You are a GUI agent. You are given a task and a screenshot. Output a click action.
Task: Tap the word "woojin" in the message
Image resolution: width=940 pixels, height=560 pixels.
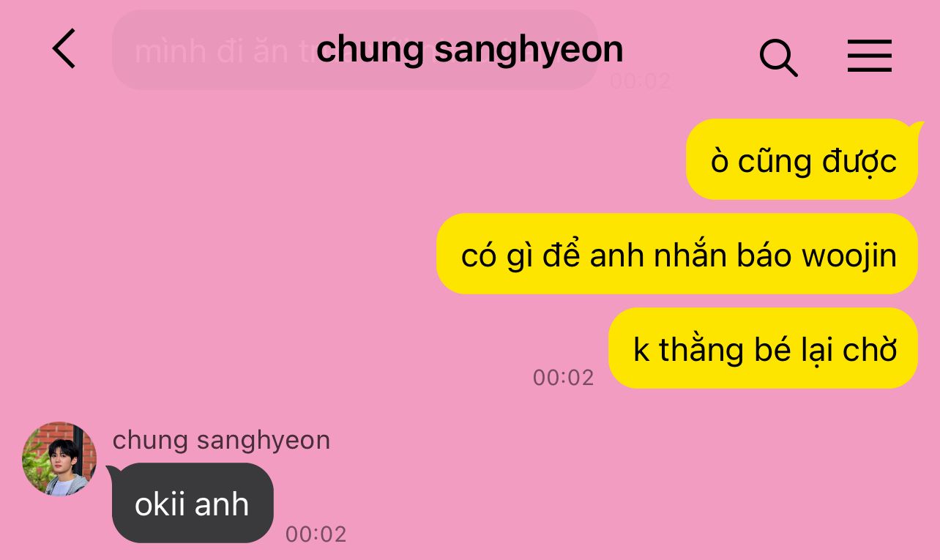[x=849, y=255]
